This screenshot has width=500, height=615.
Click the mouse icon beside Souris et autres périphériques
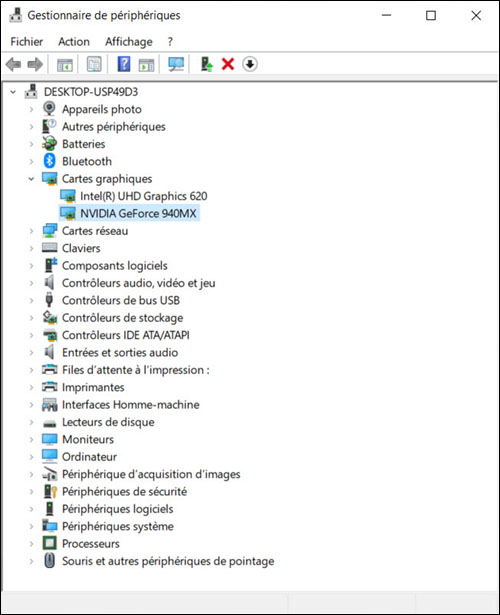tap(49, 560)
